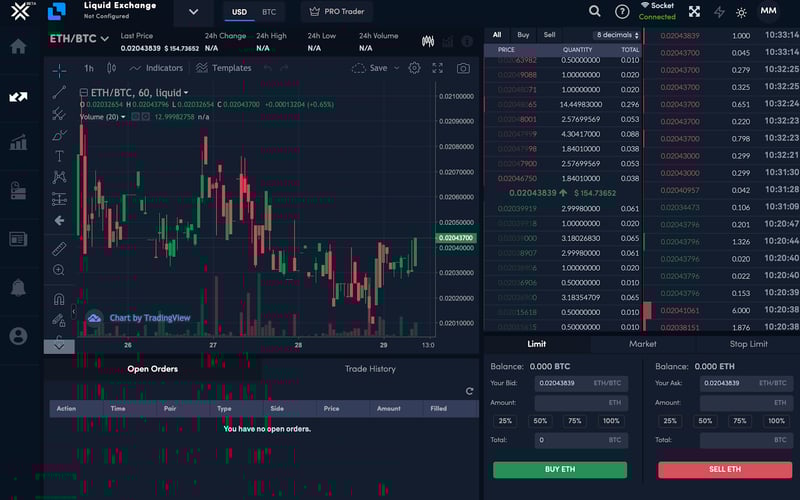Switch to the TradingView chart view icon
The image size is (800, 500).
pyautogui.click(x=428, y=41)
